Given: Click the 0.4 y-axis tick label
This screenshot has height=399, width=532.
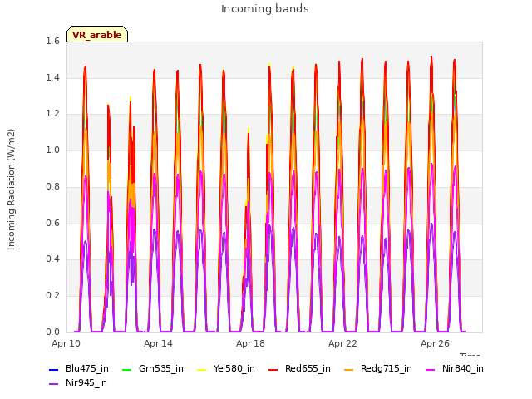Looking at the screenshot, I should [52, 259].
